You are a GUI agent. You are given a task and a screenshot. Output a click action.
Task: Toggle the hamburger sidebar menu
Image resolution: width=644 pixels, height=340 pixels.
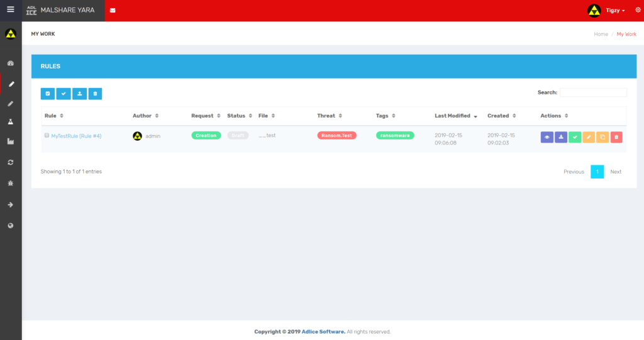10,9
